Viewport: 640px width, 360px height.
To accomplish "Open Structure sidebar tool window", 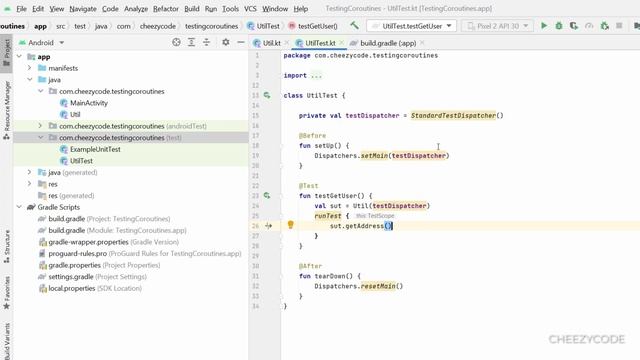I will [x=6, y=246].
